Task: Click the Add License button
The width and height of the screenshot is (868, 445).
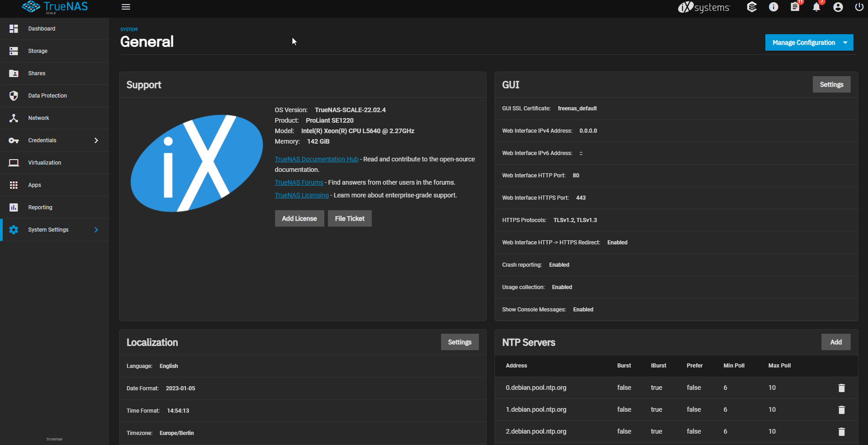Action: 299,218
